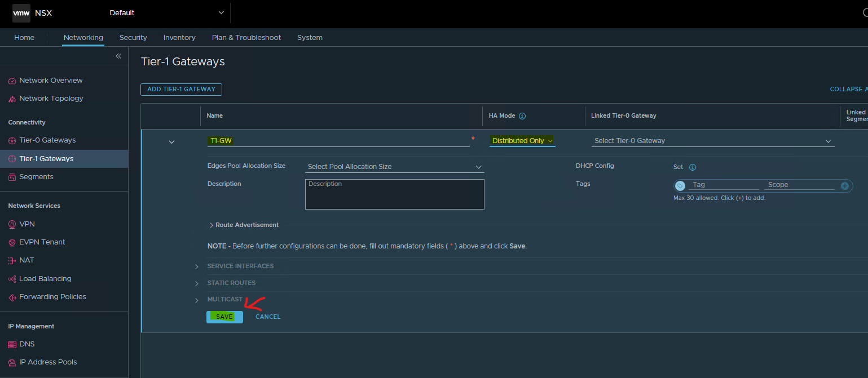Viewport: 868px width, 378px height.
Task: Click the Load Balancing icon
Action: click(12, 279)
